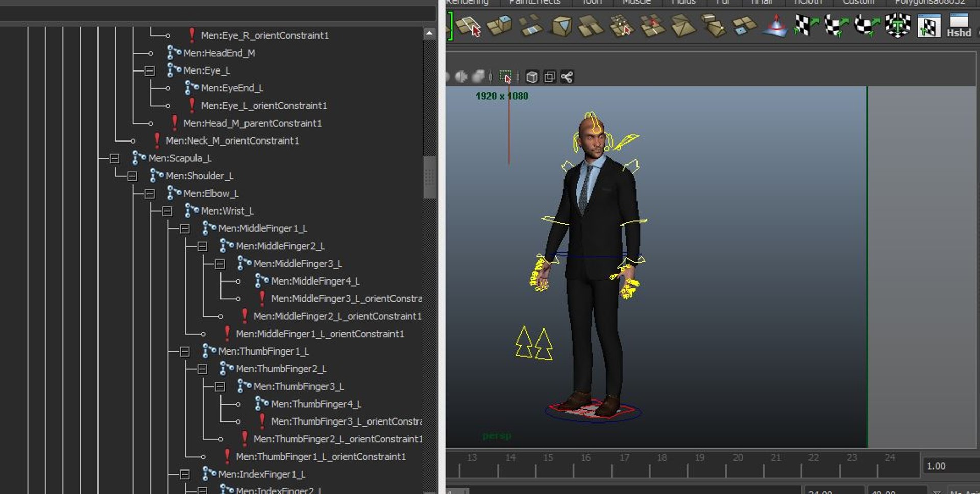Click the Spherical UV Mapping checker icon
The width and height of the screenshot is (980, 494).
tap(867, 26)
